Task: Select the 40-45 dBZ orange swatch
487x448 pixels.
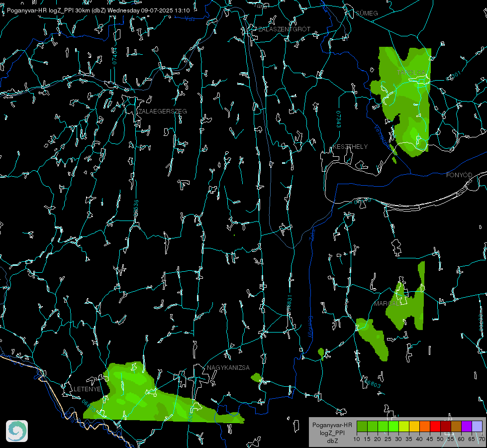Action: coord(425,427)
